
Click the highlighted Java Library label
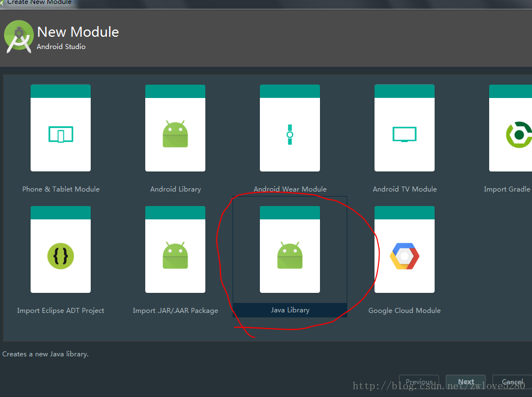click(x=290, y=310)
